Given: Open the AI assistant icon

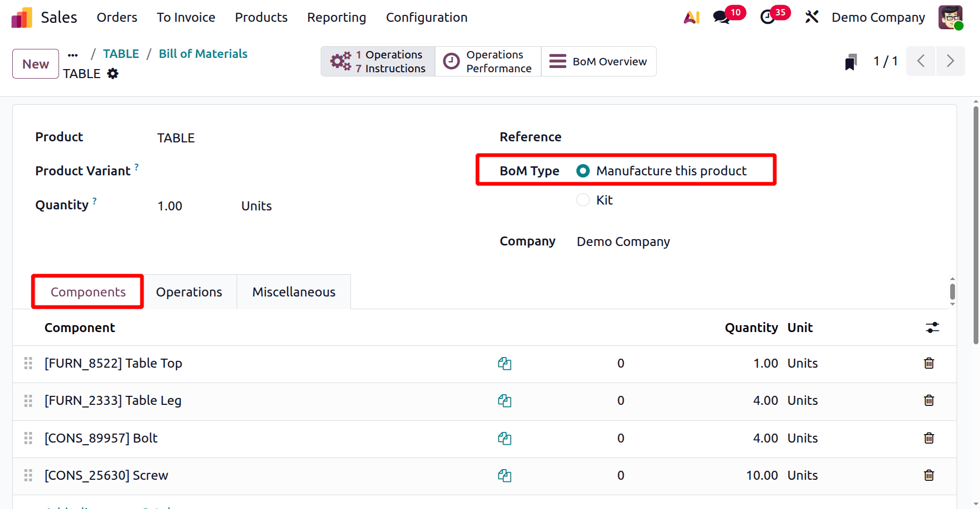Looking at the screenshot, I should [691, 17].
